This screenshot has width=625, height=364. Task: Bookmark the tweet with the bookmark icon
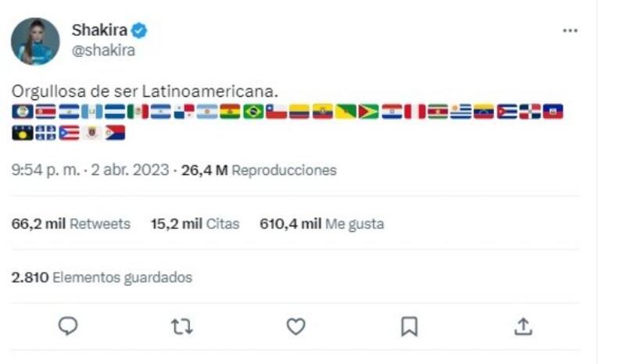point(409,326)
